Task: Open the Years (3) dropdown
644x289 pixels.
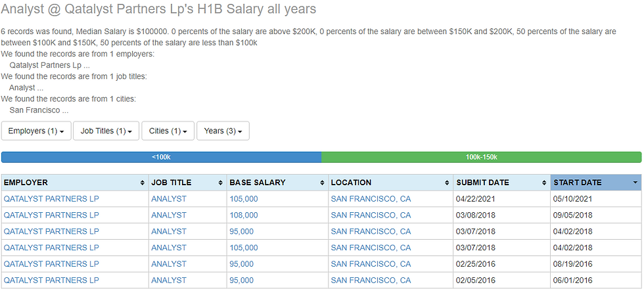Action: pos(223,131)
